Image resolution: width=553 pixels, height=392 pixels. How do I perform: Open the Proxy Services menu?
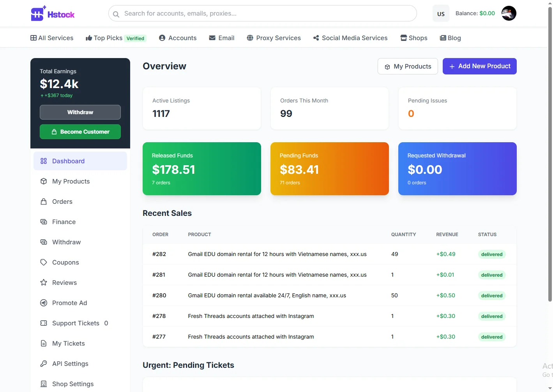point(274,38)
